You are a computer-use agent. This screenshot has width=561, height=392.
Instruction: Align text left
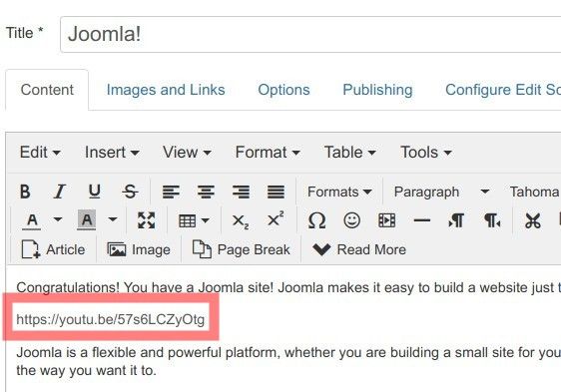tap(171, 192)
